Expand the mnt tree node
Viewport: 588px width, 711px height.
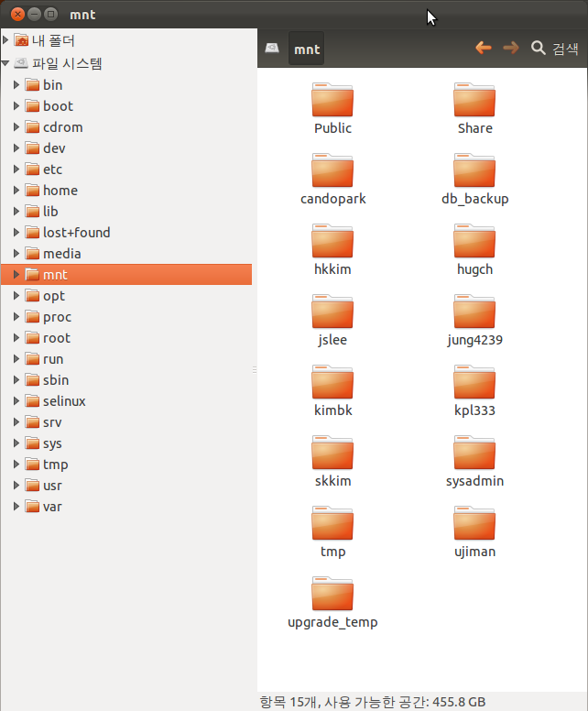coord(16,274)
